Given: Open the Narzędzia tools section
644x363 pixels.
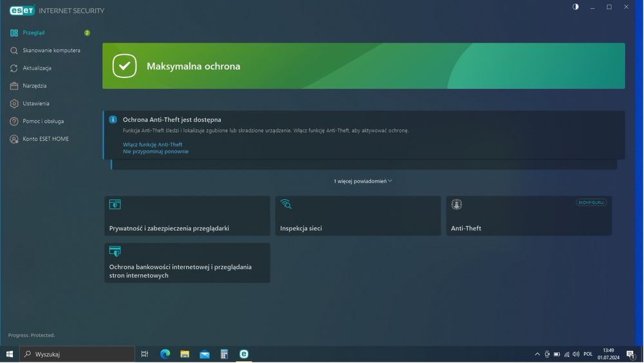Looking at the screenshot, I should click(x=35, y=86).
